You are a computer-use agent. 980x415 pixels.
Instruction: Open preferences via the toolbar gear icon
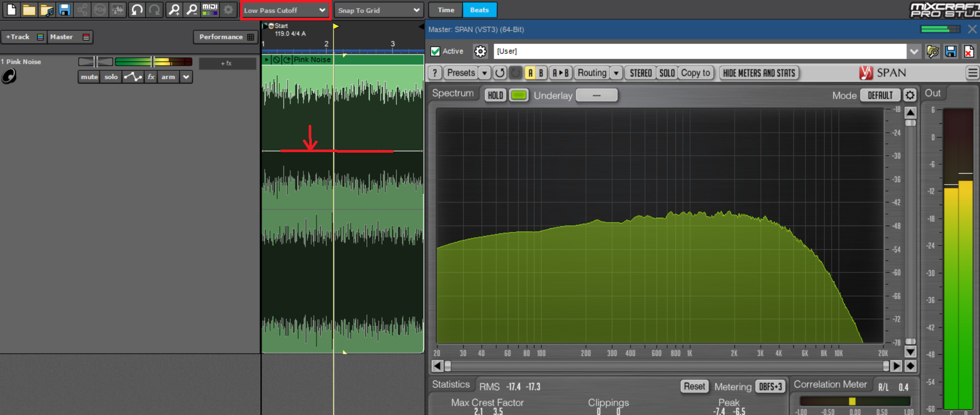point(228,9)
